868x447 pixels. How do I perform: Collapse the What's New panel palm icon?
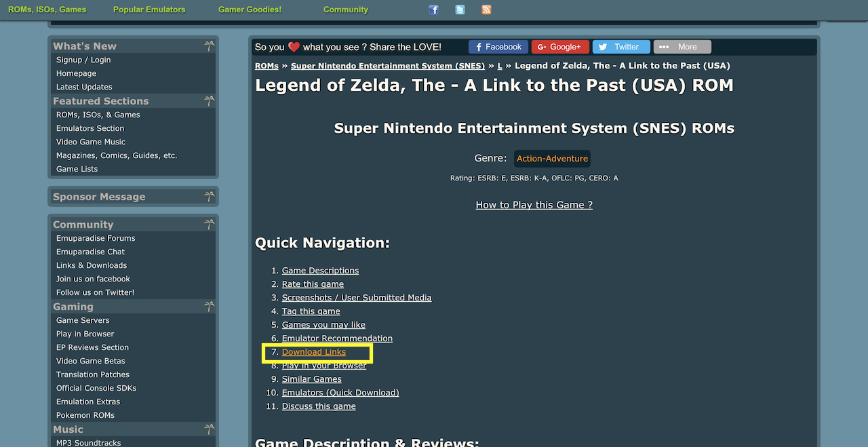[x=210, y=46]
